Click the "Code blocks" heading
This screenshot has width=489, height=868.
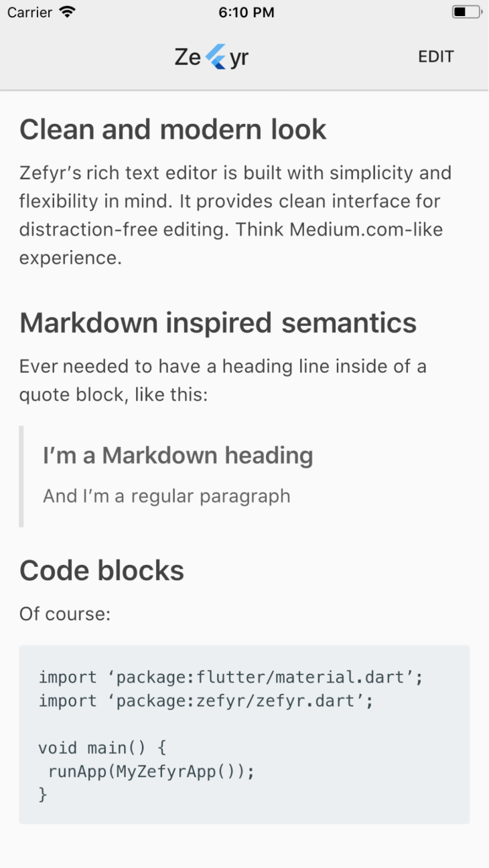[102, 571]
